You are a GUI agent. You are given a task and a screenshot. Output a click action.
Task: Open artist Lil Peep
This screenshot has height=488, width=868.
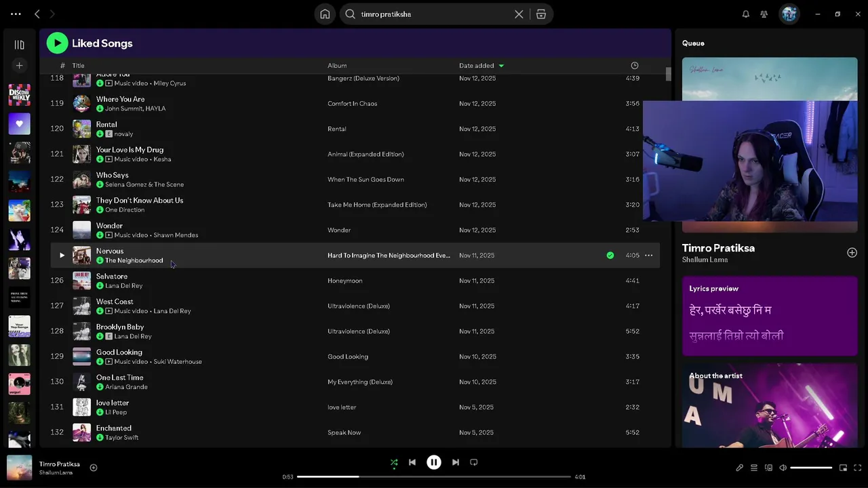[116, 412]
